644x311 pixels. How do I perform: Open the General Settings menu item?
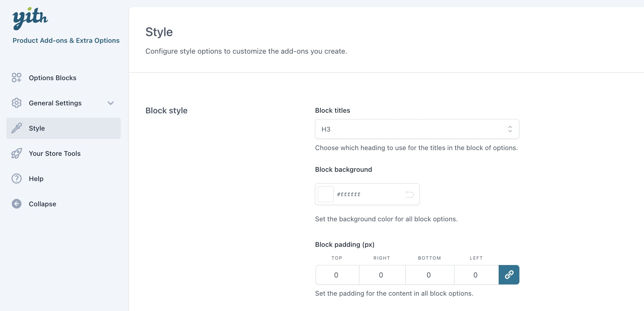(64, 103)
